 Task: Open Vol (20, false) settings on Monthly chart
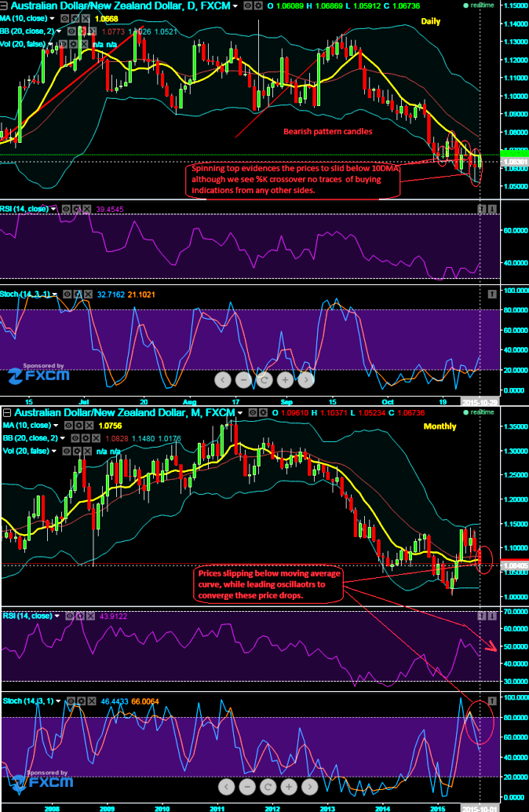point(77,451)
